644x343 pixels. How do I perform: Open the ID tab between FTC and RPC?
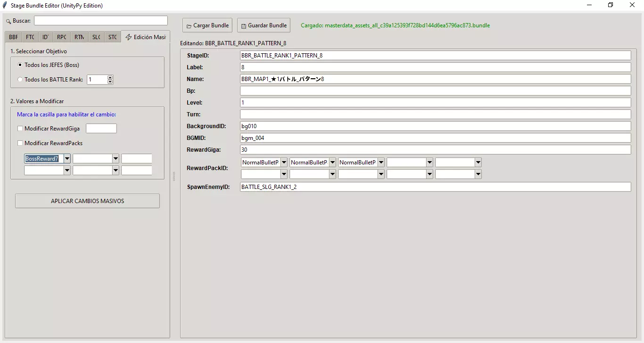click(x=45, y=37)
